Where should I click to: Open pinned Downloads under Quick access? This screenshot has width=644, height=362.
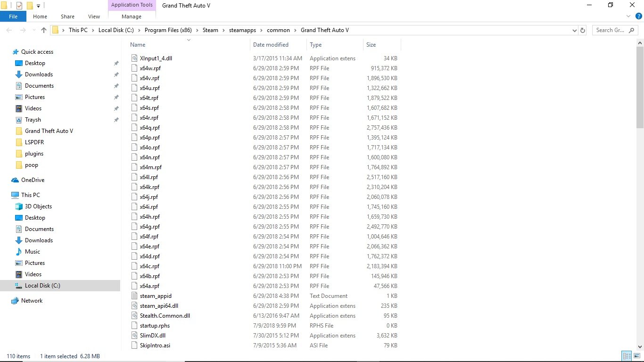click(x=39, y=74)
